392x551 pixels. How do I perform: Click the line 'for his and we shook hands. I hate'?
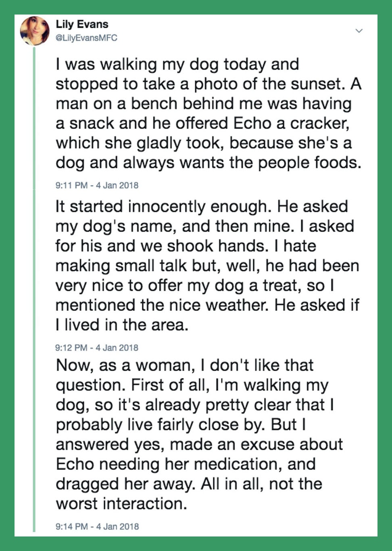click(x=186, y=246)
